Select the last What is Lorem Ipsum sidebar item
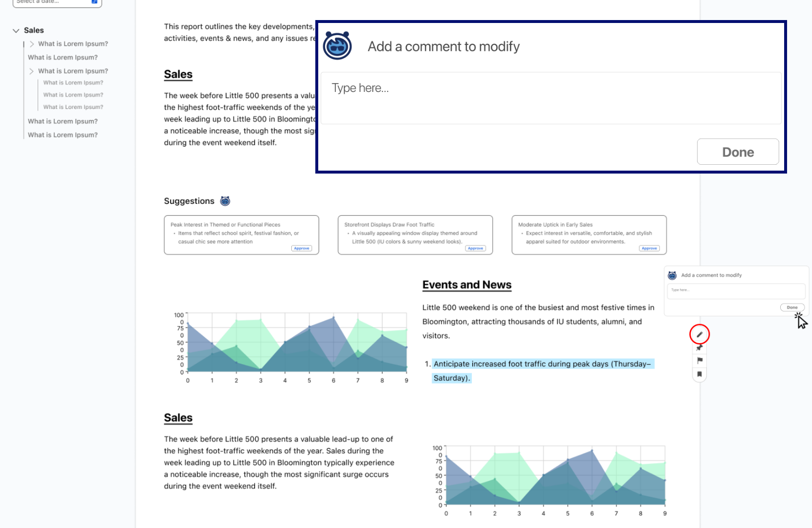 (63, 135)
